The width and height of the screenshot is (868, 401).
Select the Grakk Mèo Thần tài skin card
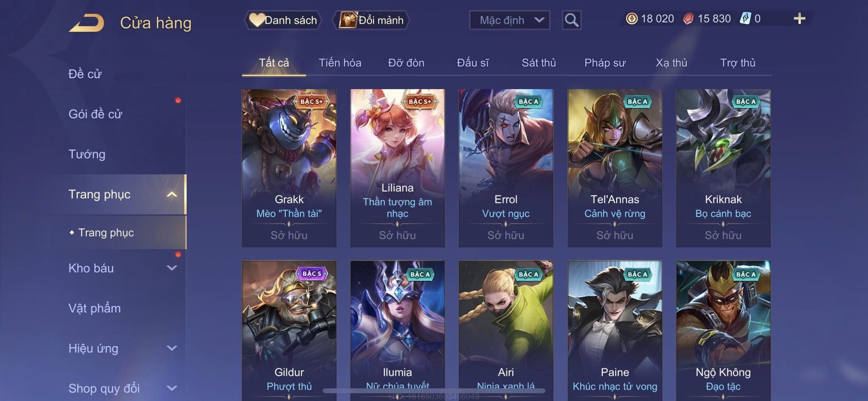point(289,168)
